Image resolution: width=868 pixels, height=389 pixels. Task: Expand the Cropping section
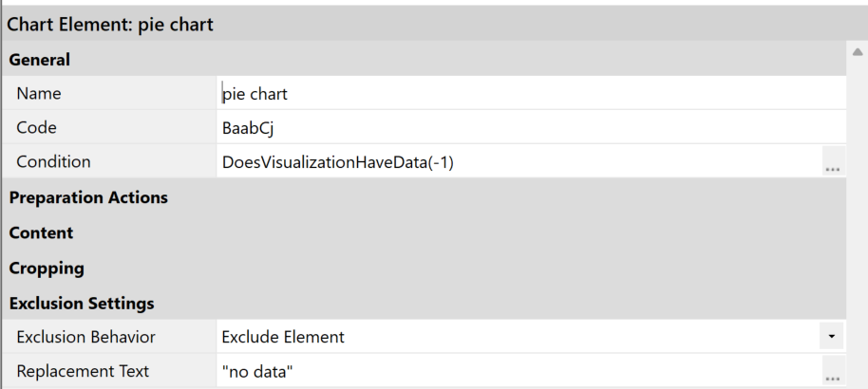pyautogui.click(x=47, y=269)
